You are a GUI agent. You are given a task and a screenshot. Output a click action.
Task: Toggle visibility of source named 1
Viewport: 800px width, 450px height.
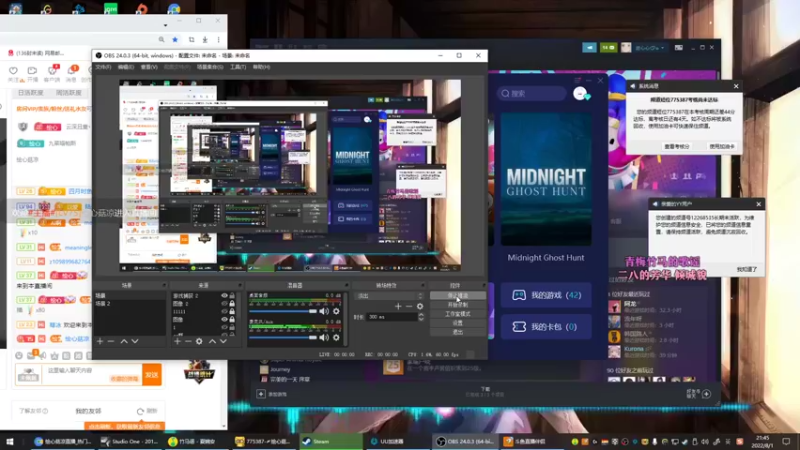(224, 328)
